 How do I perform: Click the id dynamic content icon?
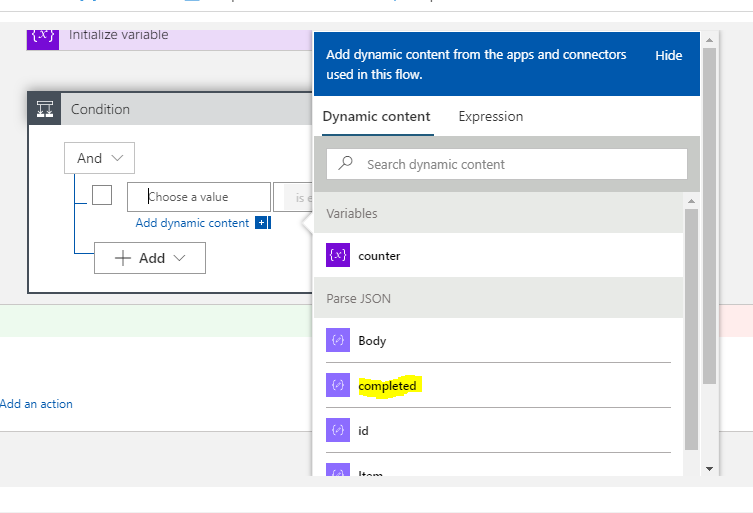(x=338, y=431)
